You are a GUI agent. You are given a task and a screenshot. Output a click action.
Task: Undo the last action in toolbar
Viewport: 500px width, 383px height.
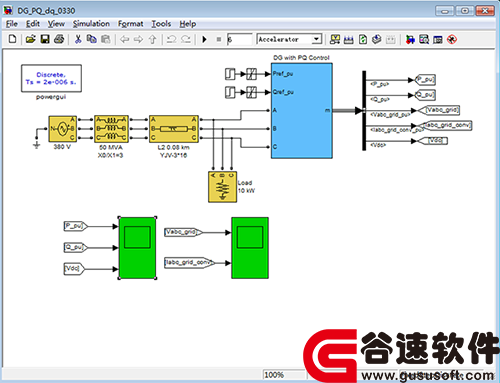(171, 39)
